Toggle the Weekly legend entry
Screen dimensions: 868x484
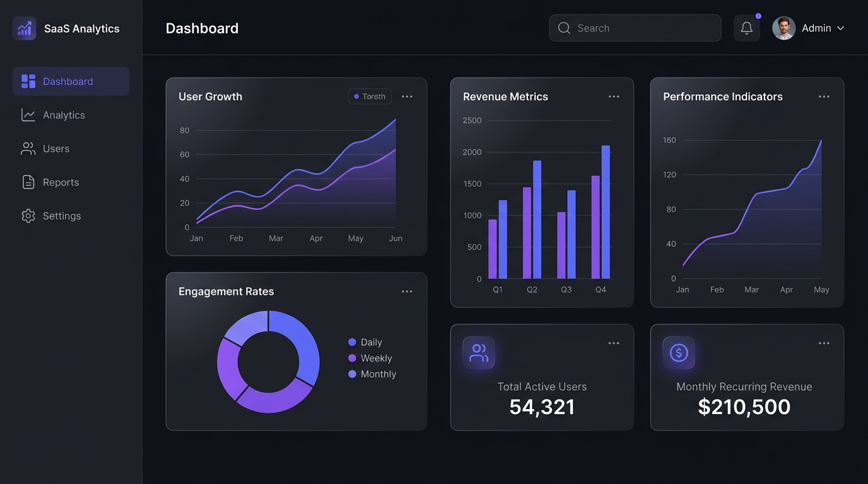pyautogui.click(x=370, y=358)
